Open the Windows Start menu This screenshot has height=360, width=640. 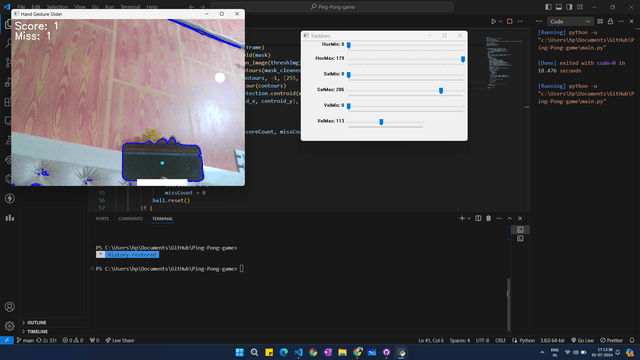(240, 352)
